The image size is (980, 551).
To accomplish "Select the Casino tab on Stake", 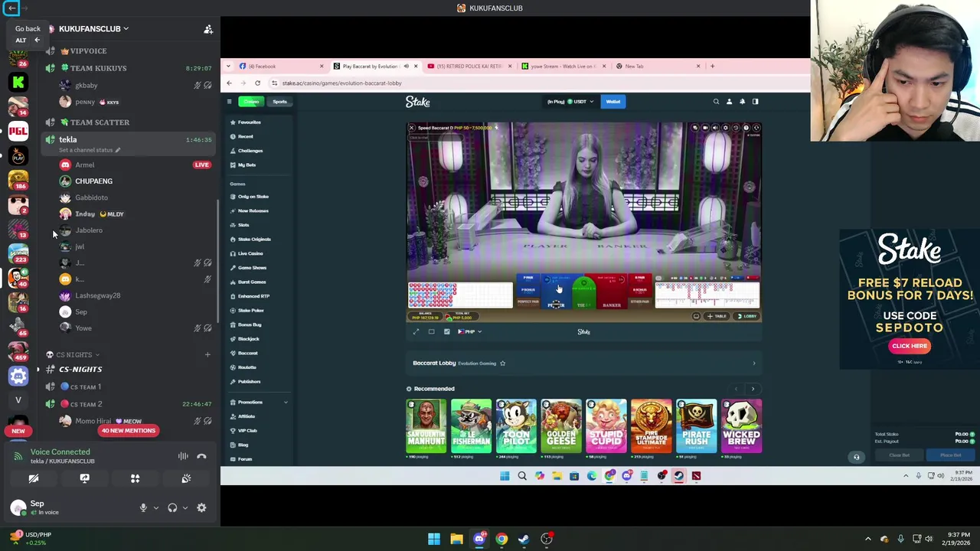I will click(x=250, y=102).
